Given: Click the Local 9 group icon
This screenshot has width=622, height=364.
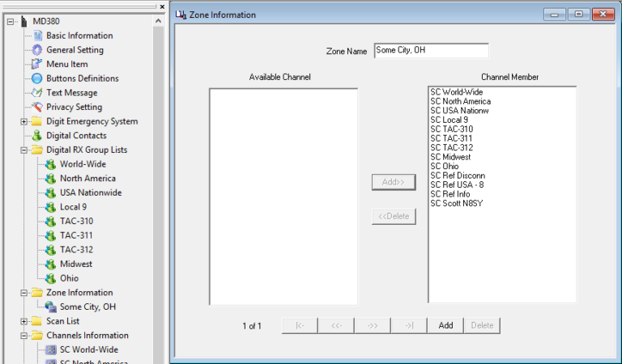Looking at the screenshot, I should (50, 207).
